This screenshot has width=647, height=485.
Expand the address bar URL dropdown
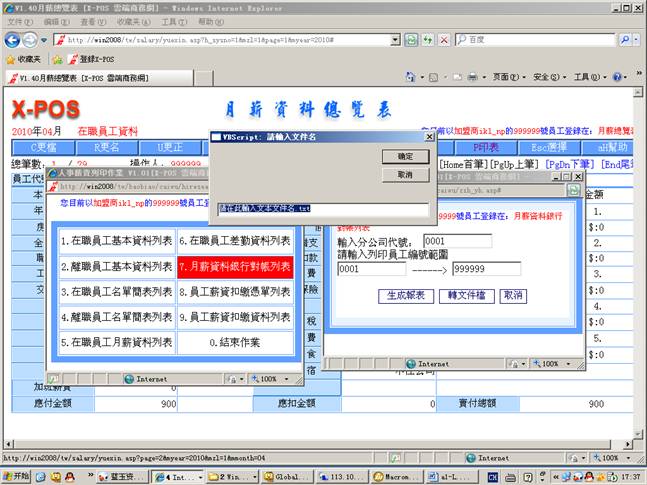[x=396, y=39]
